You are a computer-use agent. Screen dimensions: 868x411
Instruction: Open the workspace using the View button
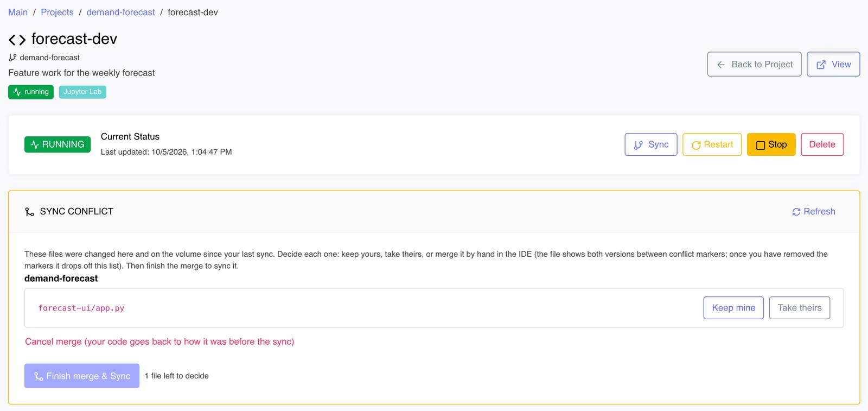click(833, 64)
